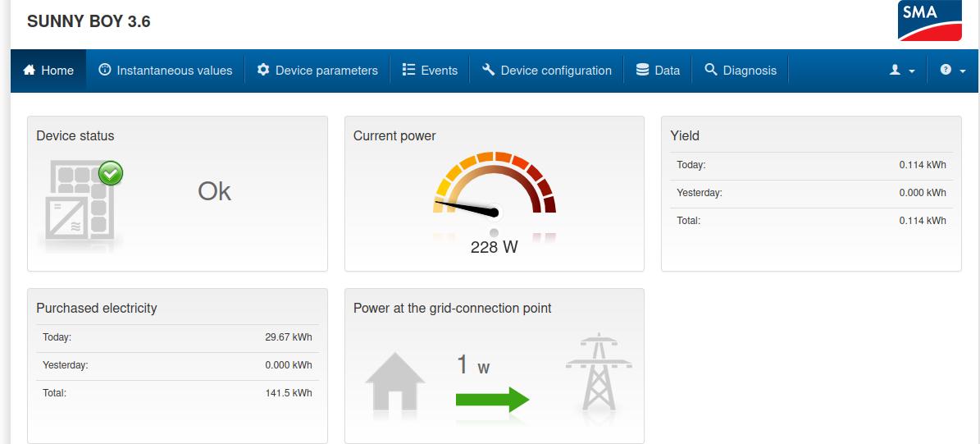Open the user account dropdown

click(x=902, y=71)
